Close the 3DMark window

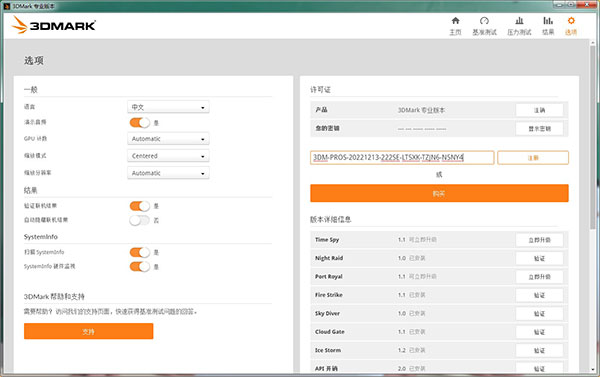[587, 5]
